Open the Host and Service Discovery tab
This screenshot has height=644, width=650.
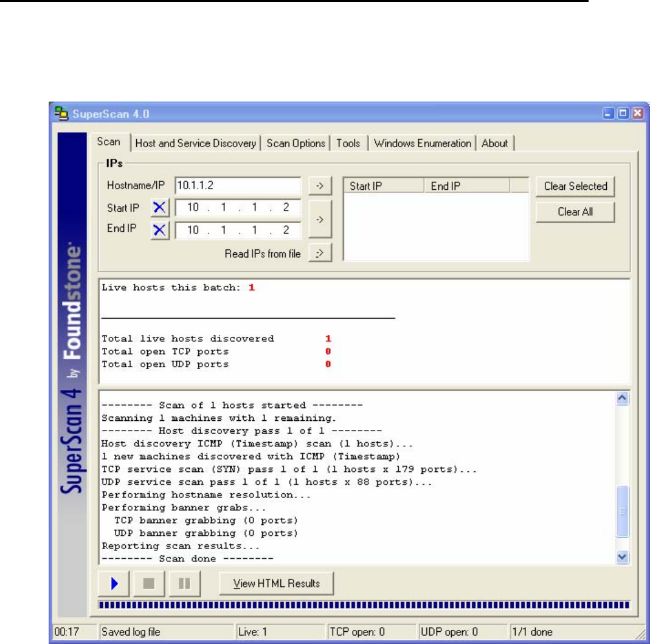point(196,144)
